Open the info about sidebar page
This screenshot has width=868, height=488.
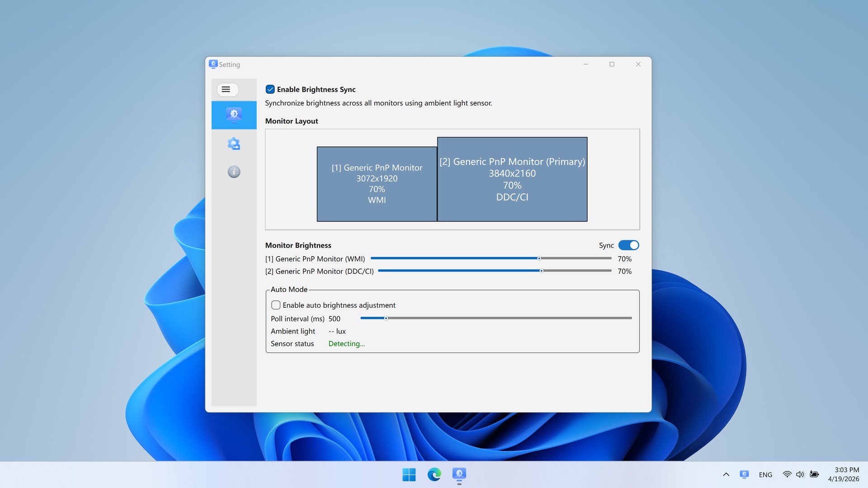coord(234,172)
